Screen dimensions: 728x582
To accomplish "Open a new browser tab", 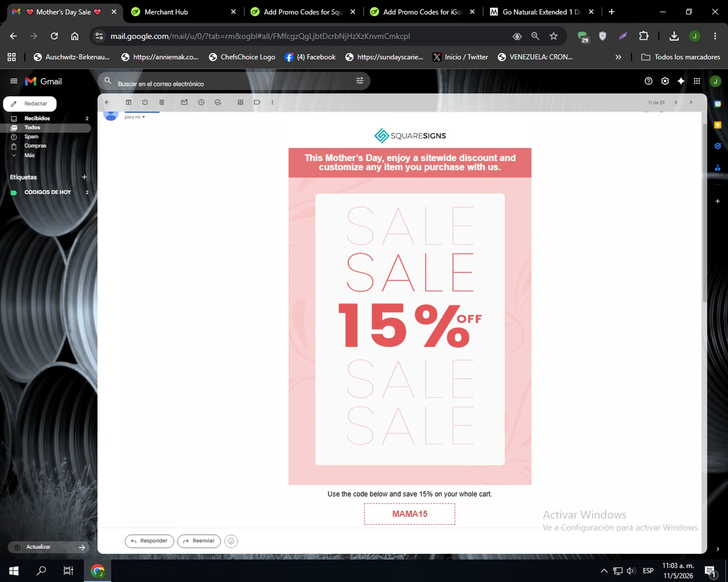I will 612,12.
